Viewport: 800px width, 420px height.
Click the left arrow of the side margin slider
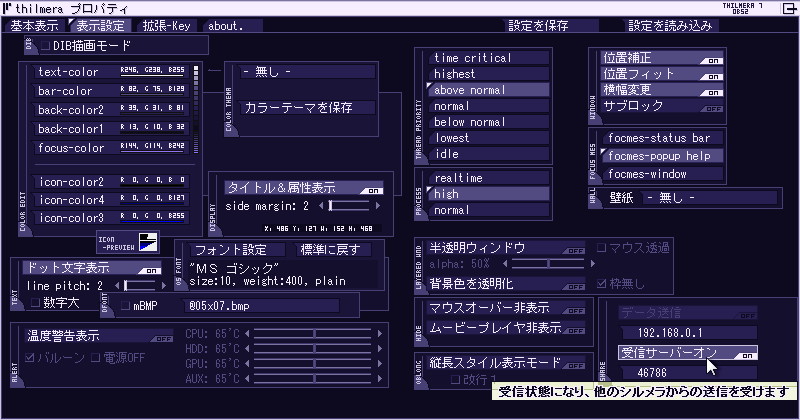click(x=321, y=206)
